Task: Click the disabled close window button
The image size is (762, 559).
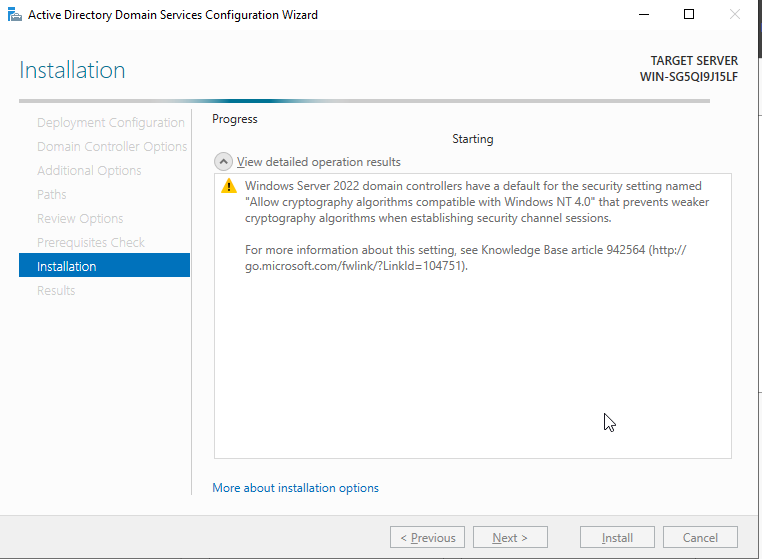Action: 735,15
